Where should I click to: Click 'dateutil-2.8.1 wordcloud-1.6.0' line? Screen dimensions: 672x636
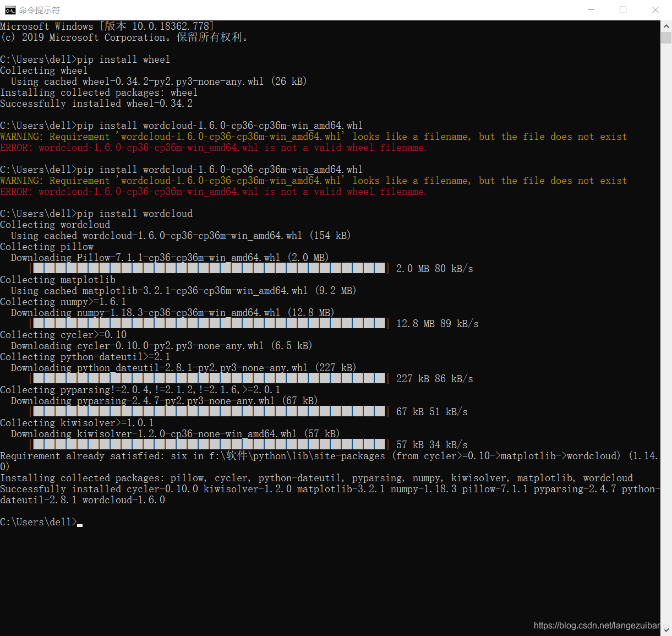pos(83,500)
